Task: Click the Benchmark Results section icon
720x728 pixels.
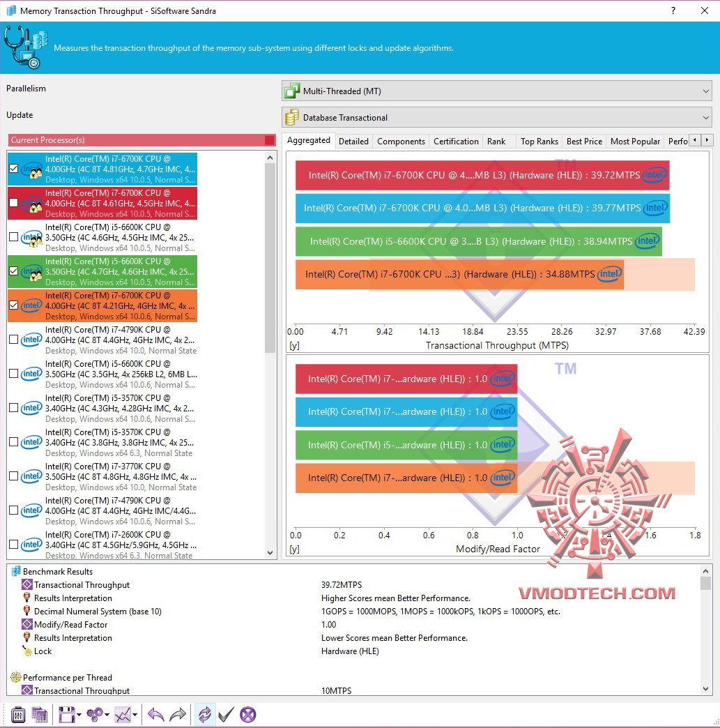Action: pyautogui.click(x=16, y=572)
